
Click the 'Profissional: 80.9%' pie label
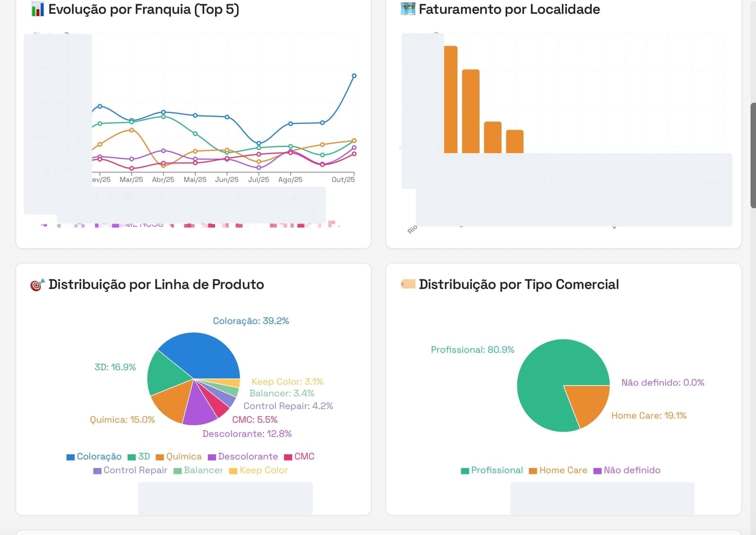472,350
